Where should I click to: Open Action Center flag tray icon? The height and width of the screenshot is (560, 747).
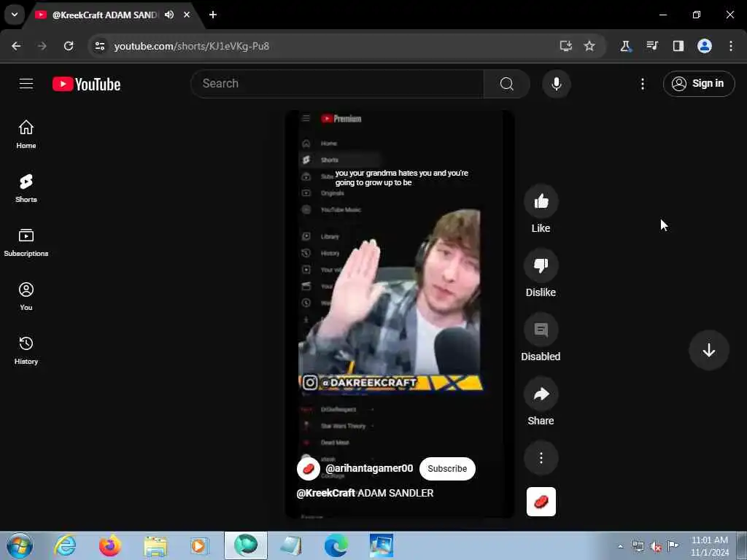pyautogui.click(x=673, y=545)
